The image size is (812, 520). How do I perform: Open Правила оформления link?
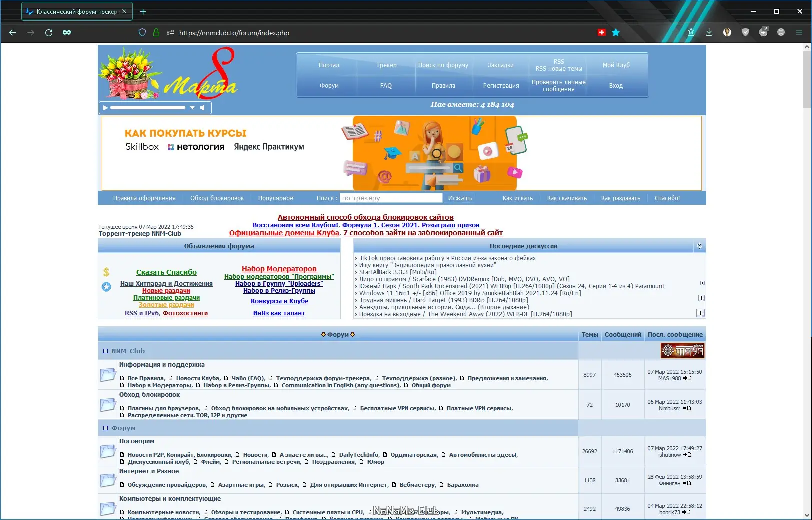(x=144, y=198)
